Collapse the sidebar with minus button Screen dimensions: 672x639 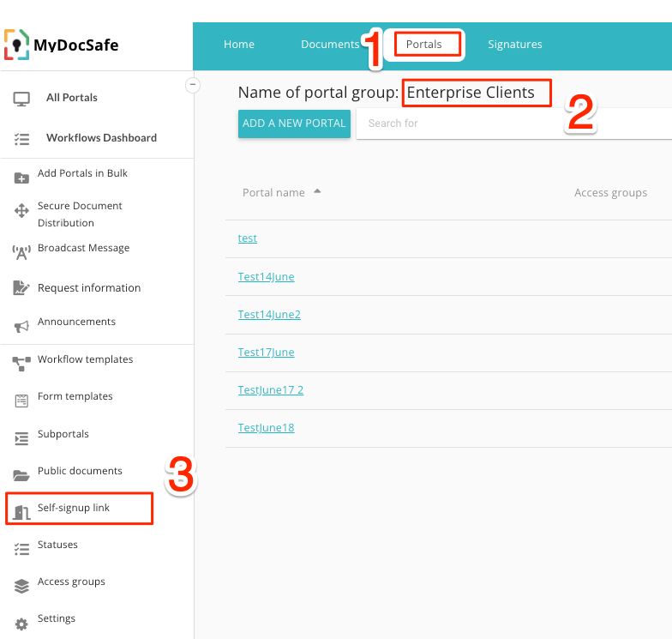click(193, 84)
